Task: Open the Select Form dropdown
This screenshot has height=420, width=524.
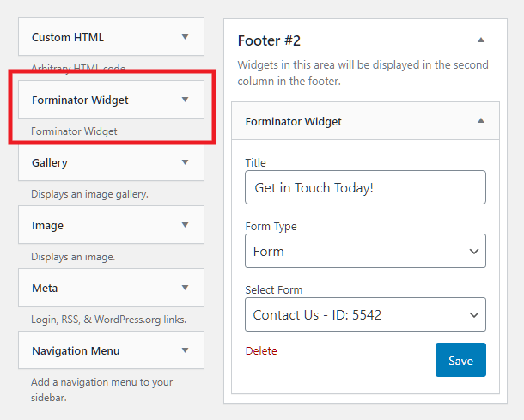Action: 365,315
